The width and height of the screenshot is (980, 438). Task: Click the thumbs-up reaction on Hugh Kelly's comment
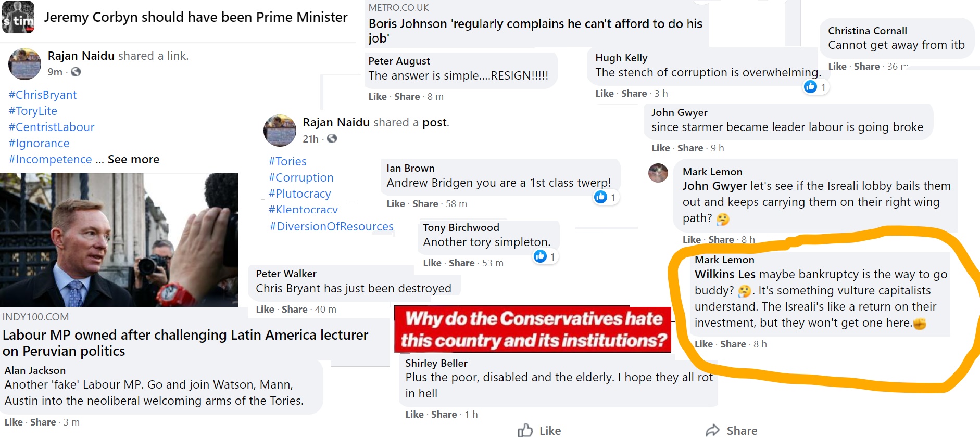[x=811, y=87]
